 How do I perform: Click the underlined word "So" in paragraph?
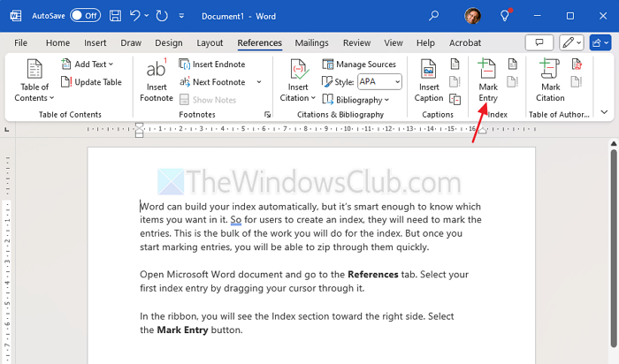click(236, 220)
